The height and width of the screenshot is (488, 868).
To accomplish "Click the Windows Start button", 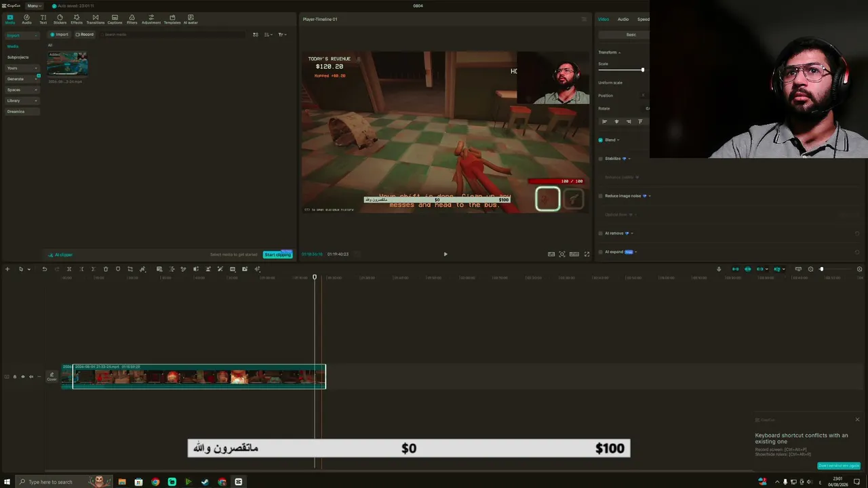I will coord(7,482).
